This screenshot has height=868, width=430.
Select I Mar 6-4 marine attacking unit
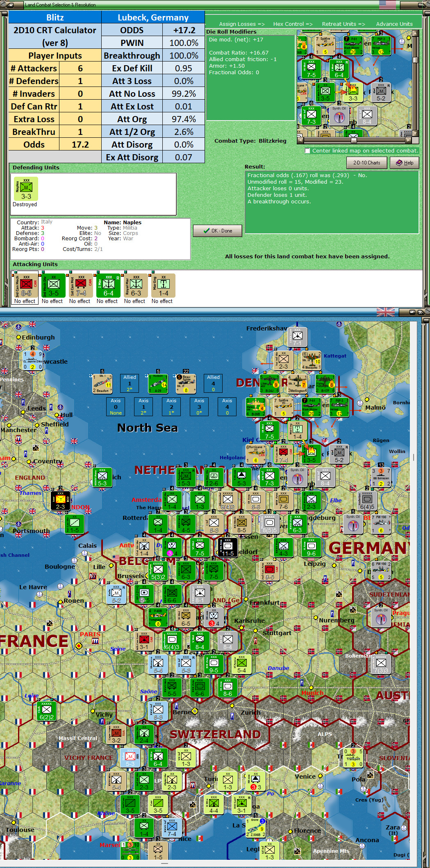pyautogui.click(x=108, y=286)
